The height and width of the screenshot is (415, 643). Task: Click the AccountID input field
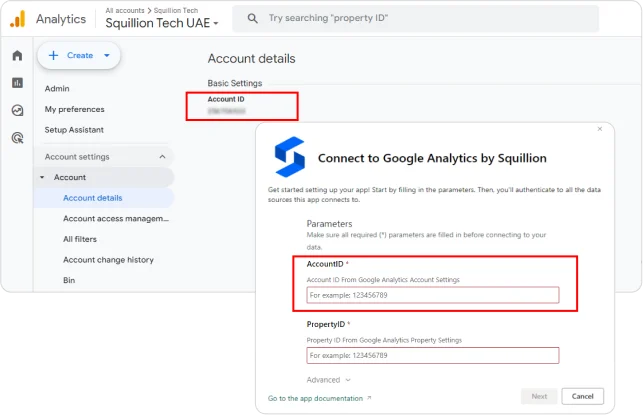433,295
